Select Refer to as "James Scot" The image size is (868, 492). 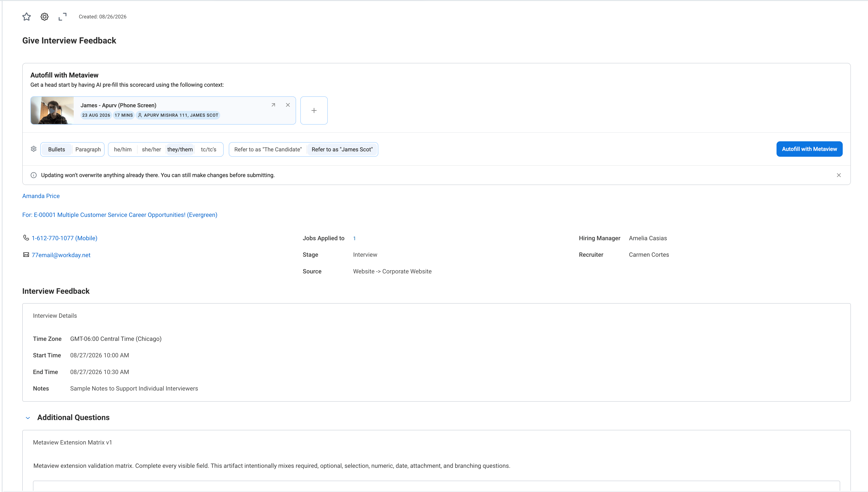pos(342,149)
